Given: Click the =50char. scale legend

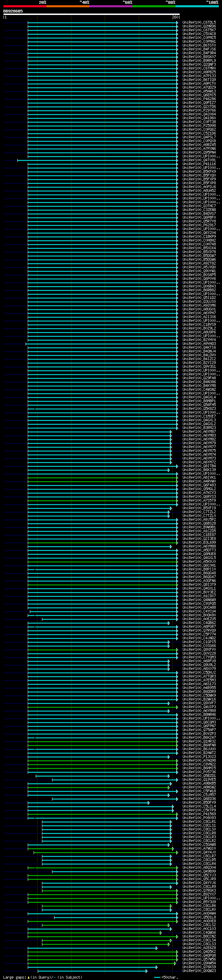Looking at the screenshot, I should 167,977.
